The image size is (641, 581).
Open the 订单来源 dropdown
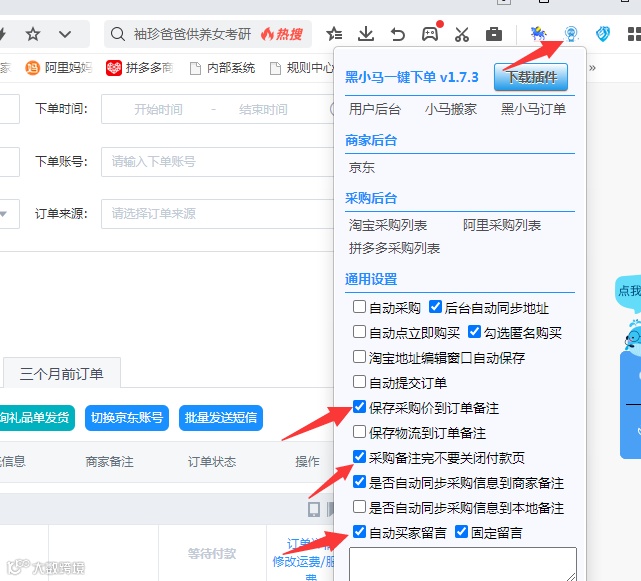219,213
